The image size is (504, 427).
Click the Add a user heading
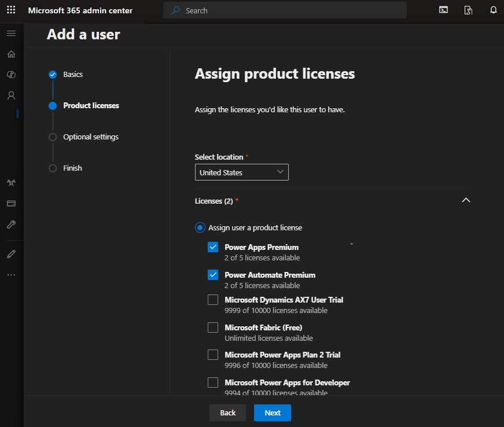83,34
